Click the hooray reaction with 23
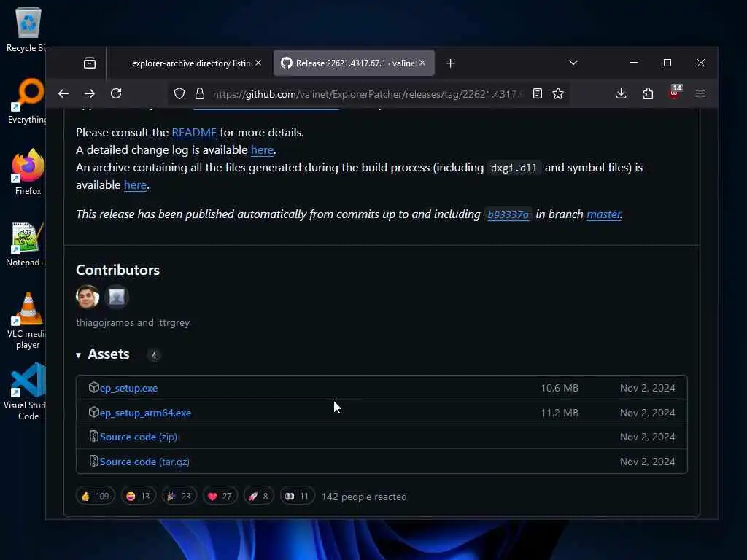The width and height of the screenshot is (747, 560). [x=179, y=496]
